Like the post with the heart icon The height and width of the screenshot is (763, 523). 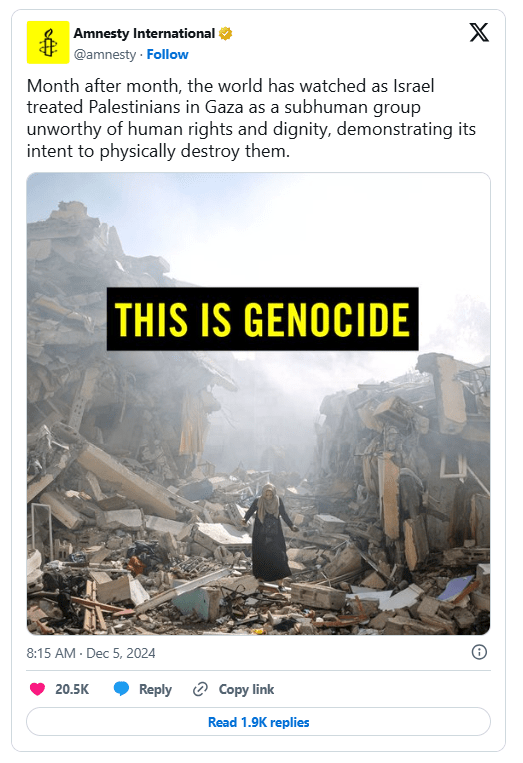point(37,689)
